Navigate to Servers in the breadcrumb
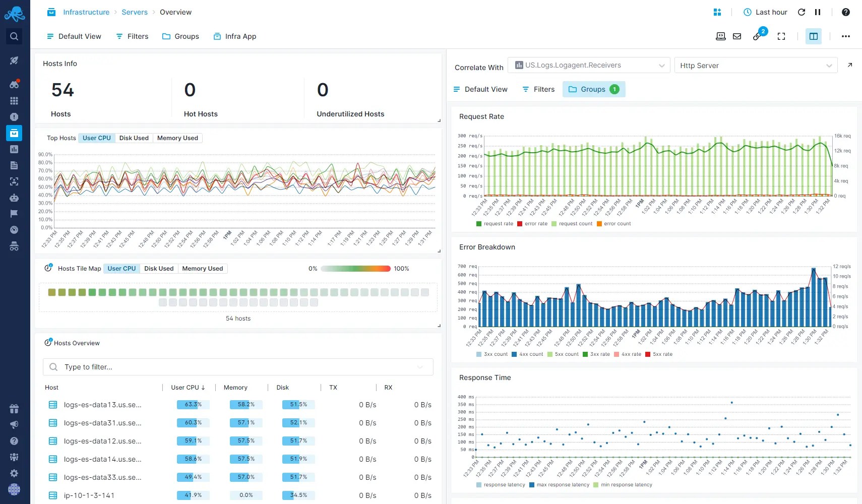 point(135,12)
